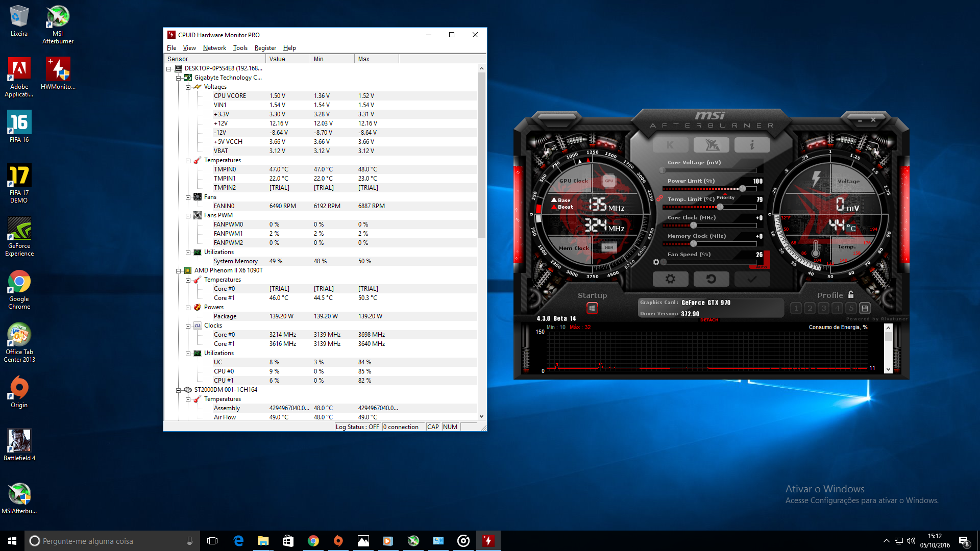
Task: Open Origin desktop icon
Action: click(x=19, y=392)
